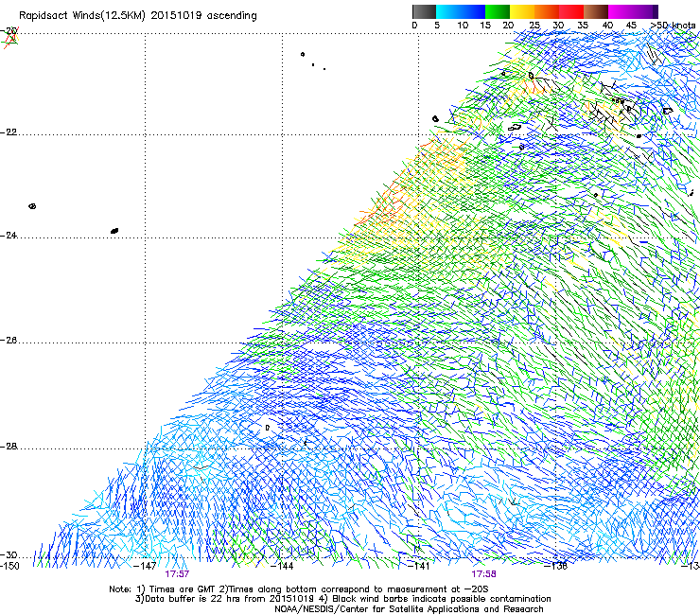Click the '10' label under the color bar
The width and height of the screenshot is (700, 615).
click(463, 26)
